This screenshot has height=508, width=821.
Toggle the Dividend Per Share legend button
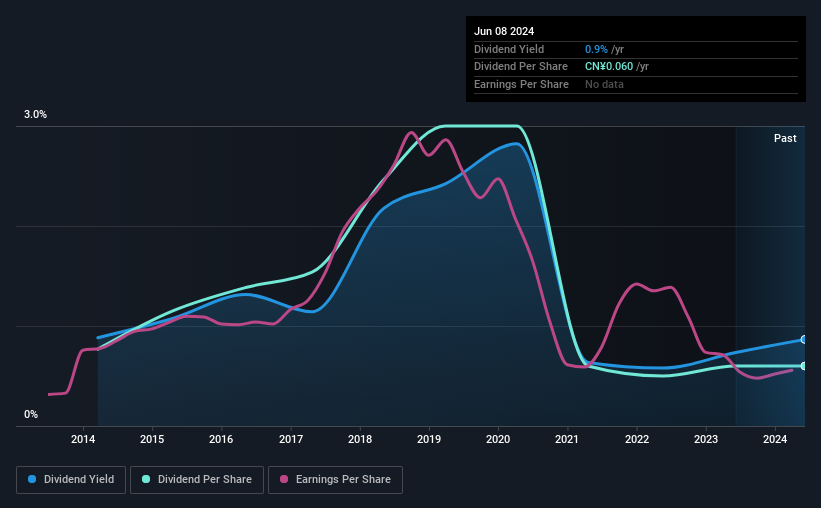(x=197, y=480)
